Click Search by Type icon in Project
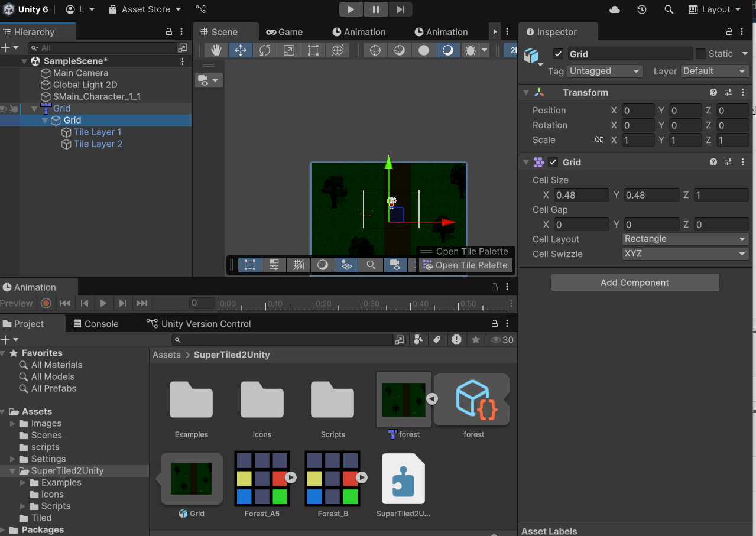The width and height of the screenshot is (756, 536). [418, 339]
